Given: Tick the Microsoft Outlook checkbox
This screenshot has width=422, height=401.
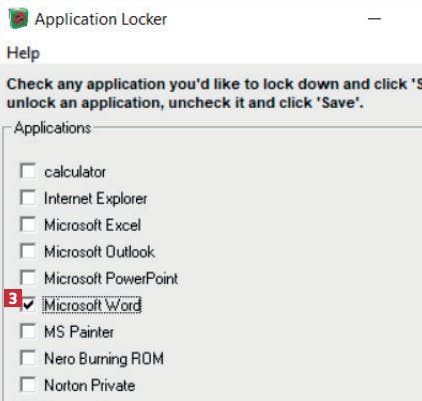Looking at the screenshot, I should (28, 251).
